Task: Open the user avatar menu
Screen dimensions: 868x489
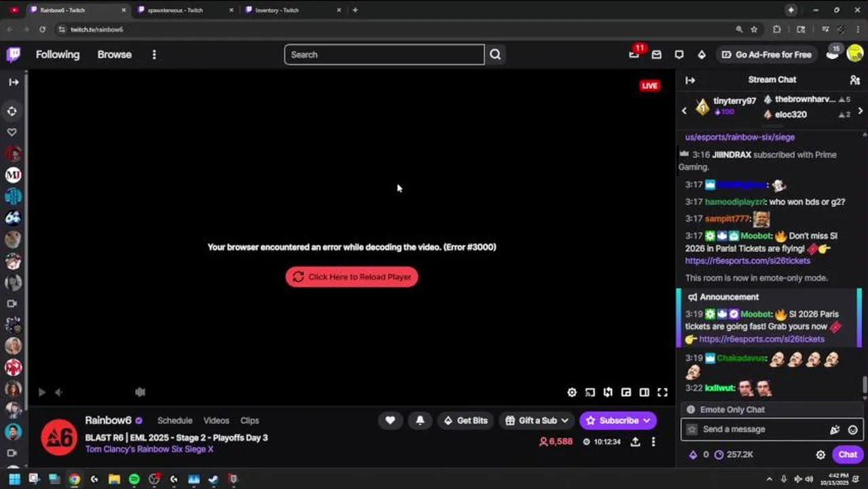Action: point(854,54)
